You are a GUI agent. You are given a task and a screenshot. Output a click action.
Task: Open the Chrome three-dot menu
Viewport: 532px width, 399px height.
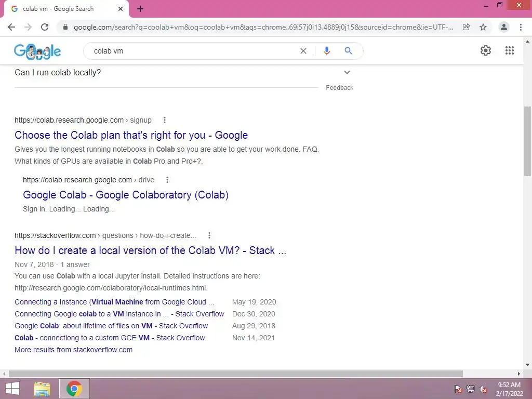pyautogui.click(x=521, y=27)
